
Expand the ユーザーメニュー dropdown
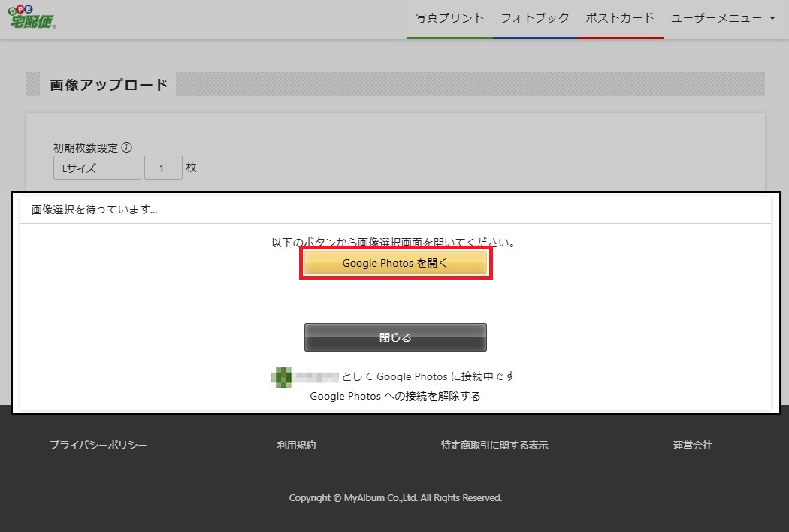click(x=723, y=19)
